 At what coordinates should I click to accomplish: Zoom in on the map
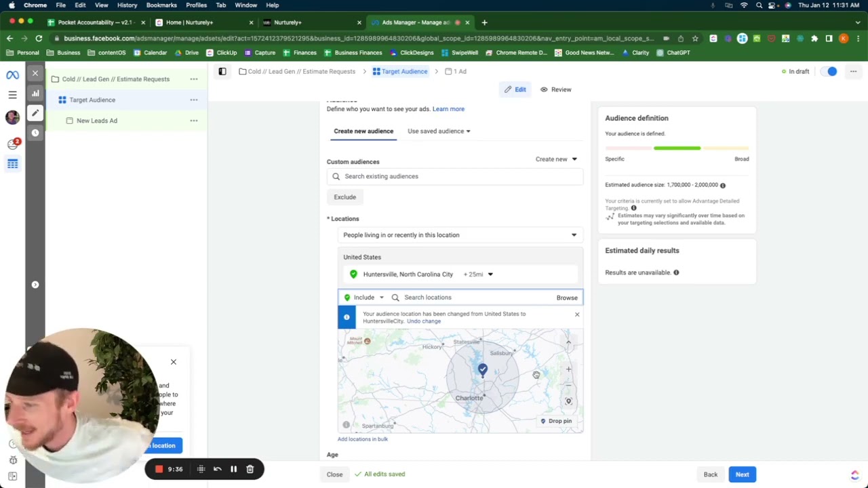coord(568,369)
